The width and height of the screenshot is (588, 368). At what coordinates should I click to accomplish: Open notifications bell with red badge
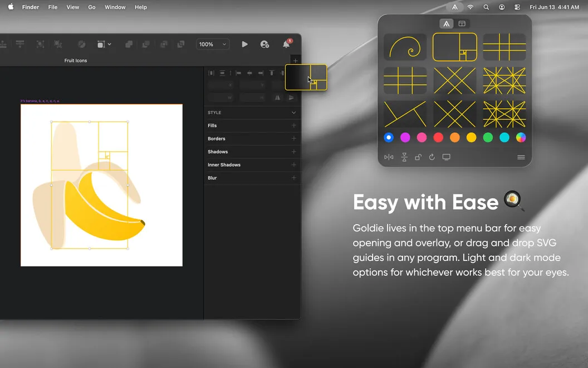pos(286,44)
